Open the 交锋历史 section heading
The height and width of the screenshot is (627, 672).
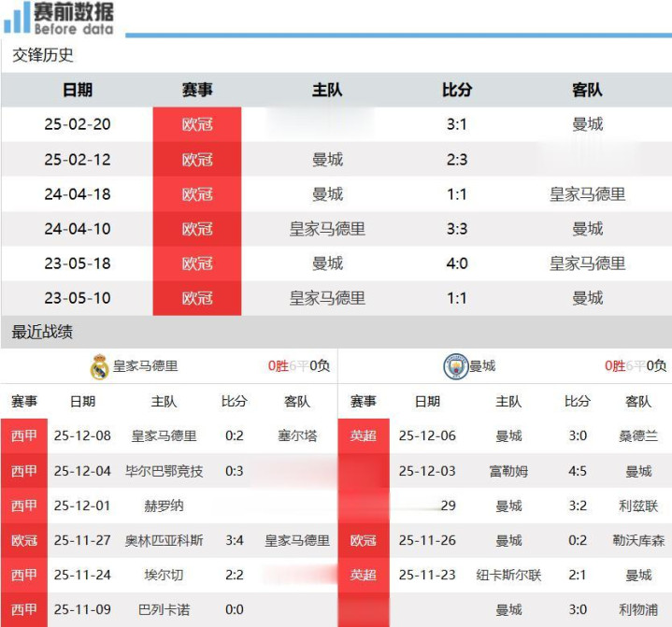click(x=42, y=55)
